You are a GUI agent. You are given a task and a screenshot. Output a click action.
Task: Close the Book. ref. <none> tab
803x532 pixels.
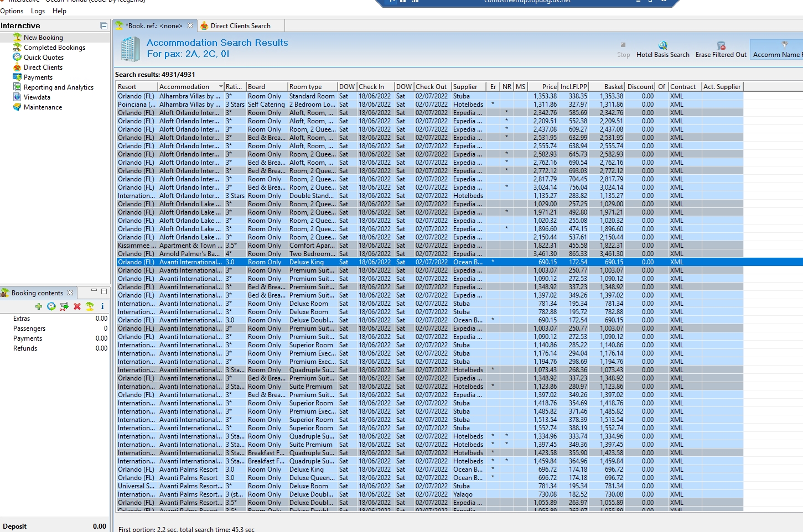click(x=190, y=26)
